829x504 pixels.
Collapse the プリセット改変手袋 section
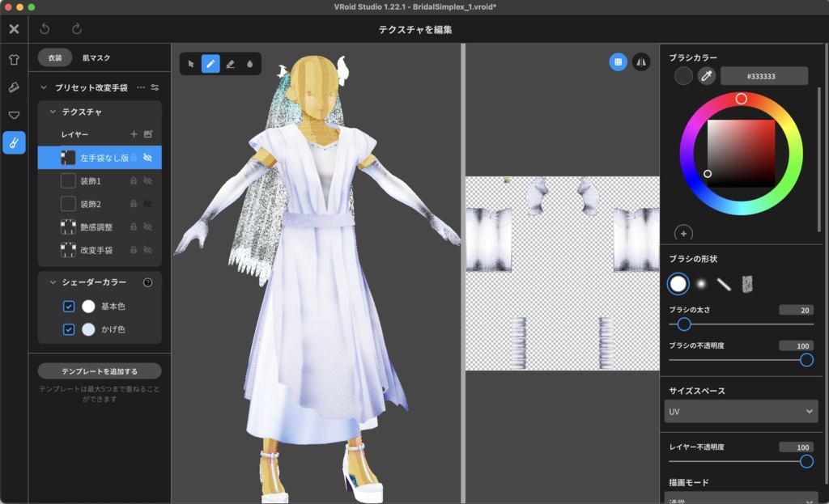pyautogui.click(x=44, y=87)
